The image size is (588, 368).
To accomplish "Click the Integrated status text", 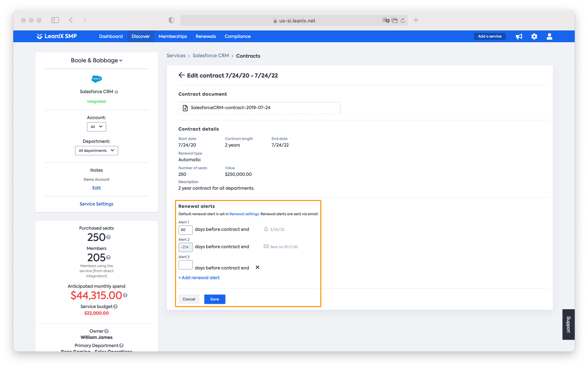I will (x=96, y=102).
